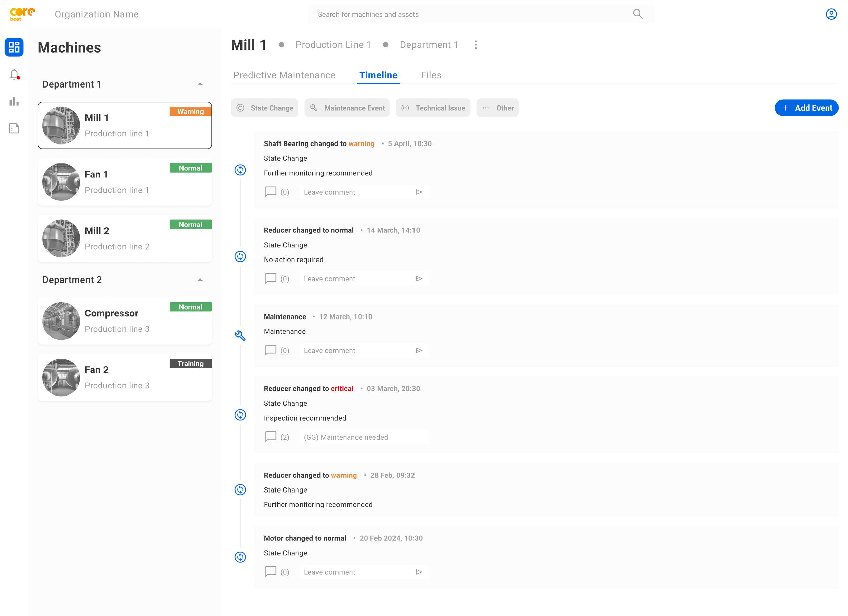The height and width of the screenshot is (616, 848).
Task: Collapse the Department 2 section
Action: coord(200,280)
